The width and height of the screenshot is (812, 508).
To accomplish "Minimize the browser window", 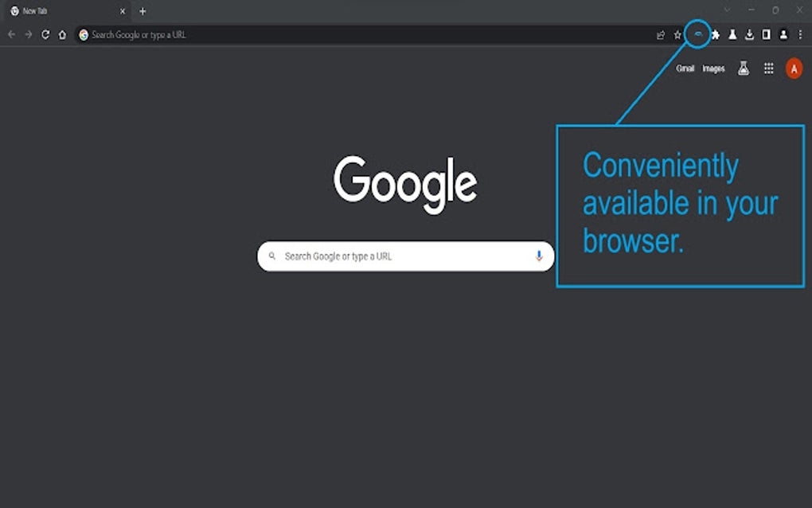I will 751,10.
